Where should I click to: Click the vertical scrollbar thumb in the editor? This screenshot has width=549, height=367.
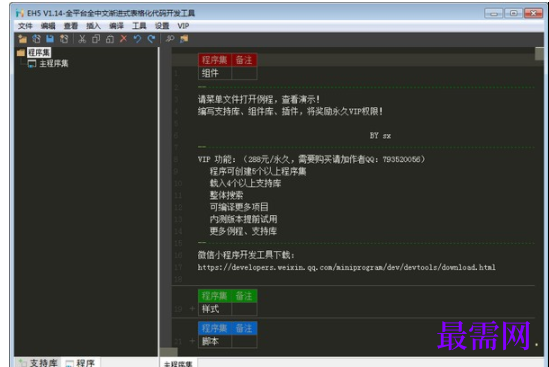click(x=539, y=54)
